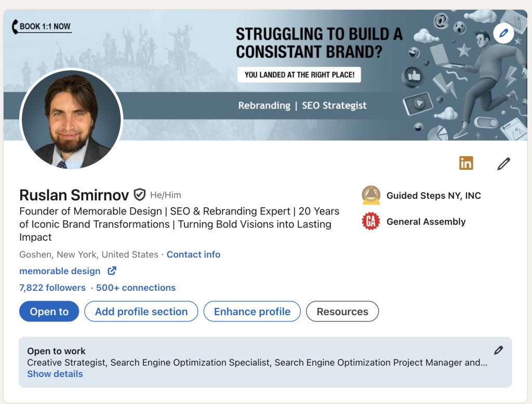The width and height of the screenshot is (532, 404).
Task: Click the Enhance profile button
Action: point(251,311)
